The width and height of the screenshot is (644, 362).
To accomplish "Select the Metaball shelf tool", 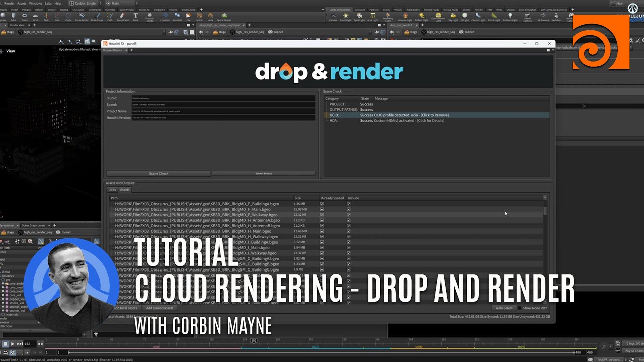I will click(x=177, y=17).
